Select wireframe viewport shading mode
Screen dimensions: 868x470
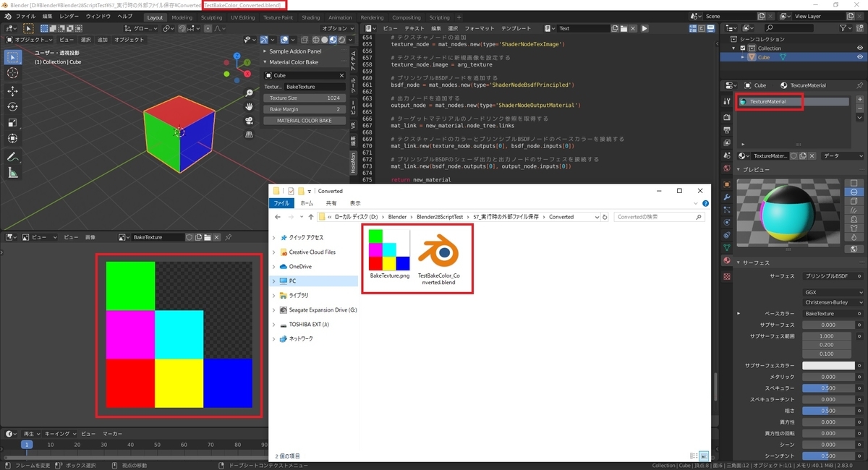[317, 40]
